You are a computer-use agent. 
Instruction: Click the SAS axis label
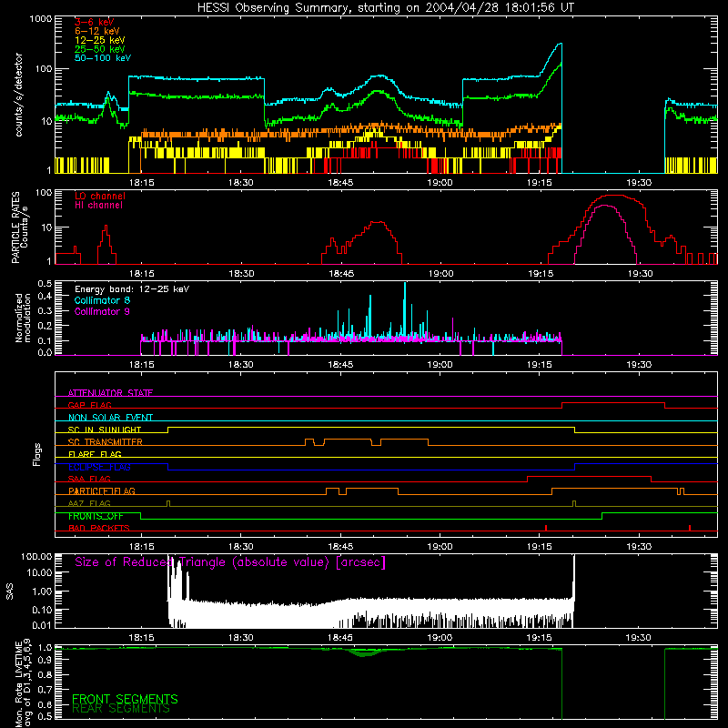pos(9,591)
